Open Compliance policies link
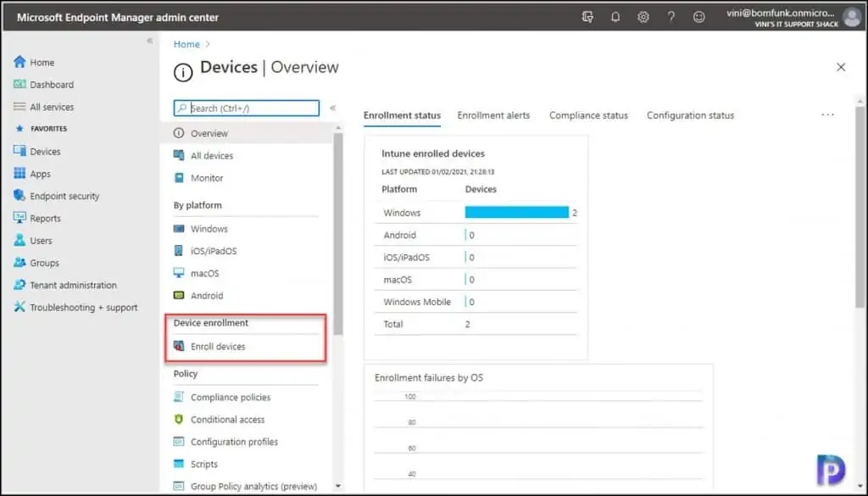Screen dimensions: 868x496 coord(231,397)
